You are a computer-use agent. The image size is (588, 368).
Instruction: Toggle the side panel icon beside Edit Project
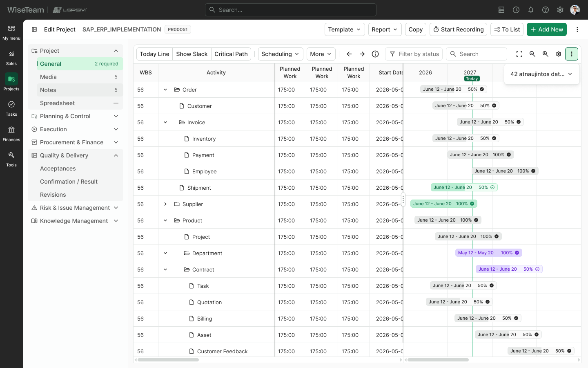point(34,29)
